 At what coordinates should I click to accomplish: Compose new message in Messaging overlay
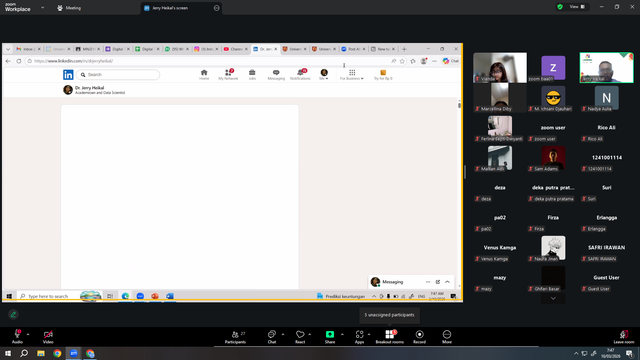438,282
